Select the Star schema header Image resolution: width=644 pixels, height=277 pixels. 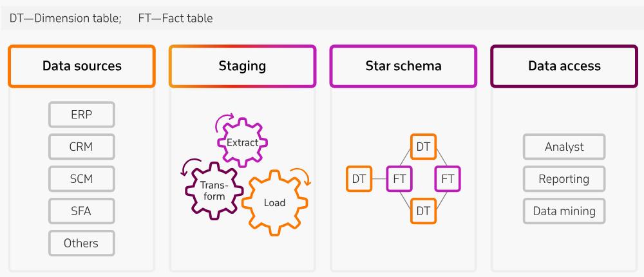[x=403, y=66]
